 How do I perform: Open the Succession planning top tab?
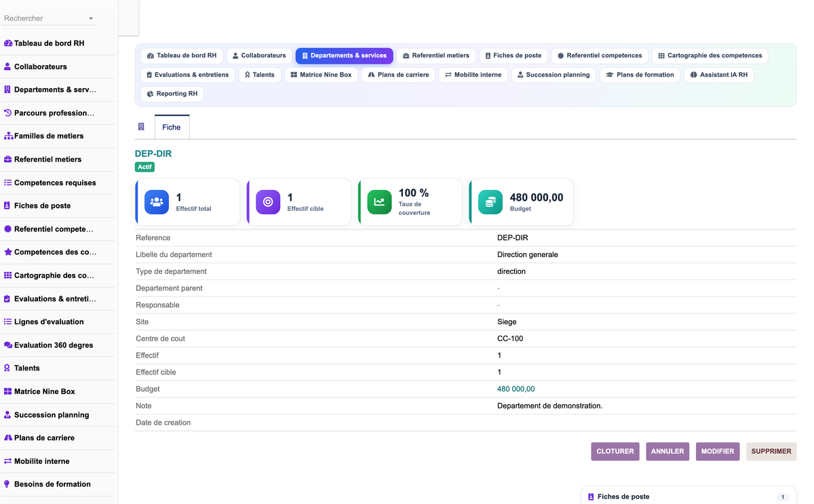pos(554,75)
